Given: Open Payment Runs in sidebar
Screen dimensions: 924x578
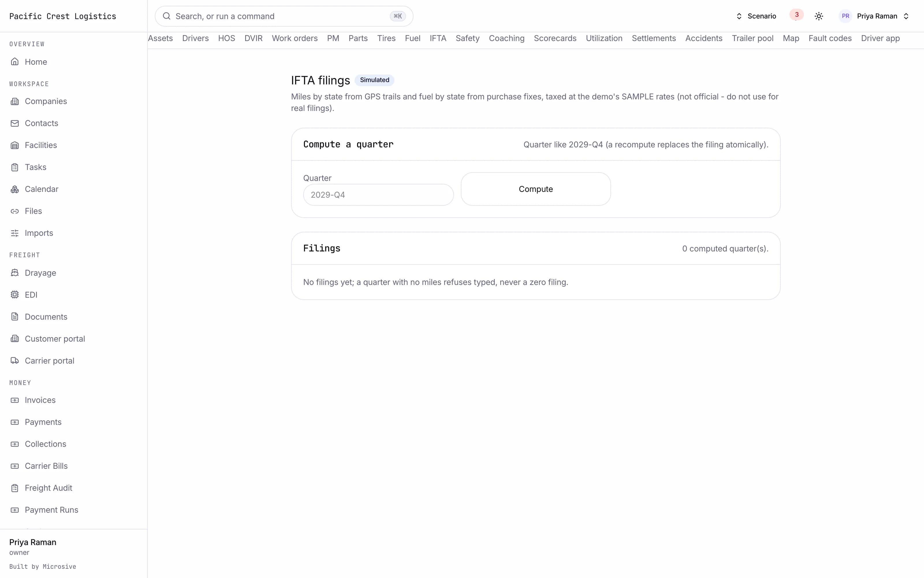Looking at the screenshot, I should coord(52,510).
